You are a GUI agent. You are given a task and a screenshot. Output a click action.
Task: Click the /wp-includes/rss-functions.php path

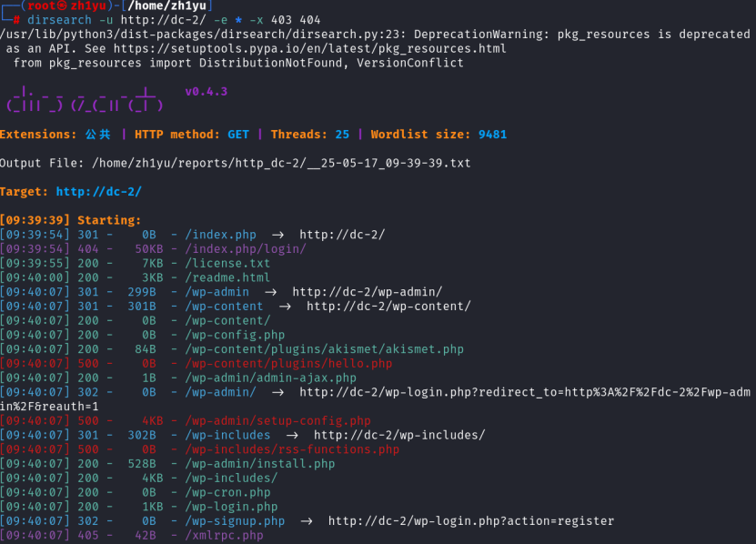[x=292, y=449]
